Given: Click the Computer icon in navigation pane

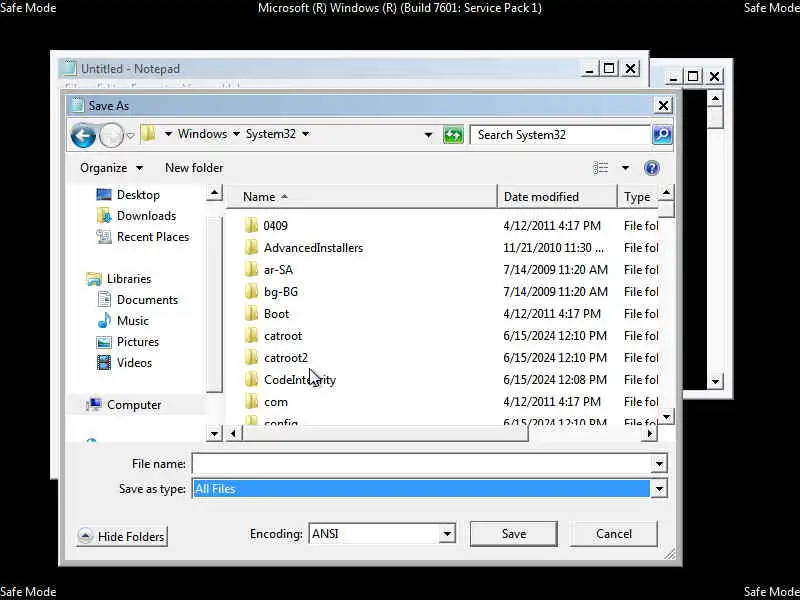Looking at the screenshot, I should 93,405.
